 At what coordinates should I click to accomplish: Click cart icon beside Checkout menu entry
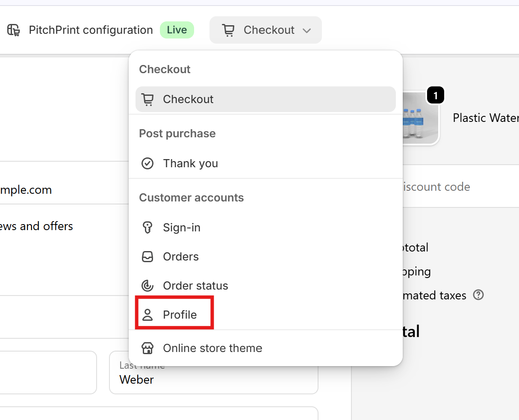coord(147,99)
